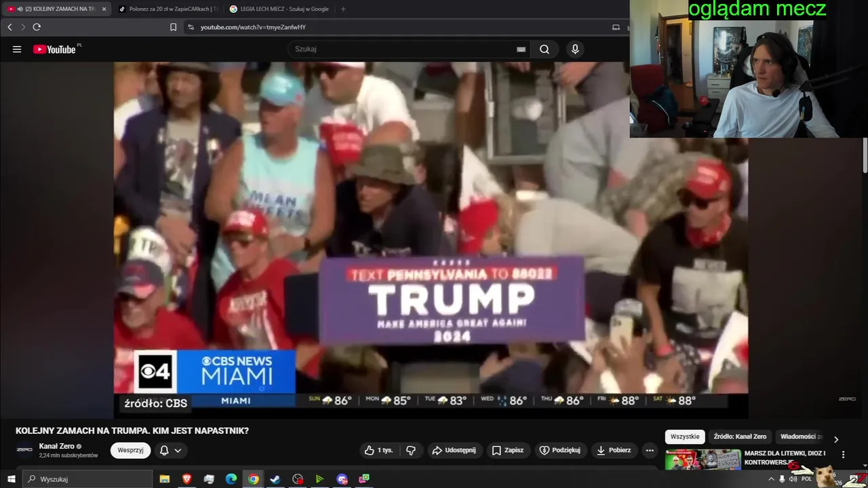
Task: Open Google Chrome from taskbar
Action: click(253, 479)
